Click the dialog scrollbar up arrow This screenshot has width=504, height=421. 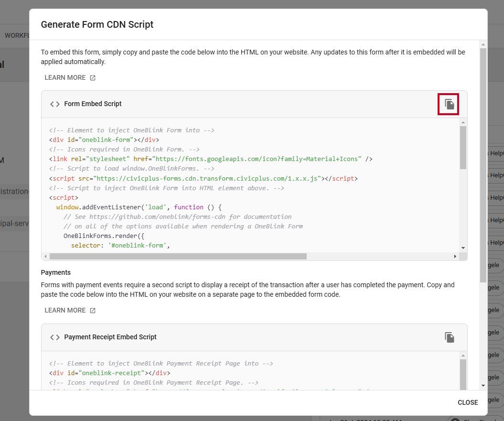point(483,44)
